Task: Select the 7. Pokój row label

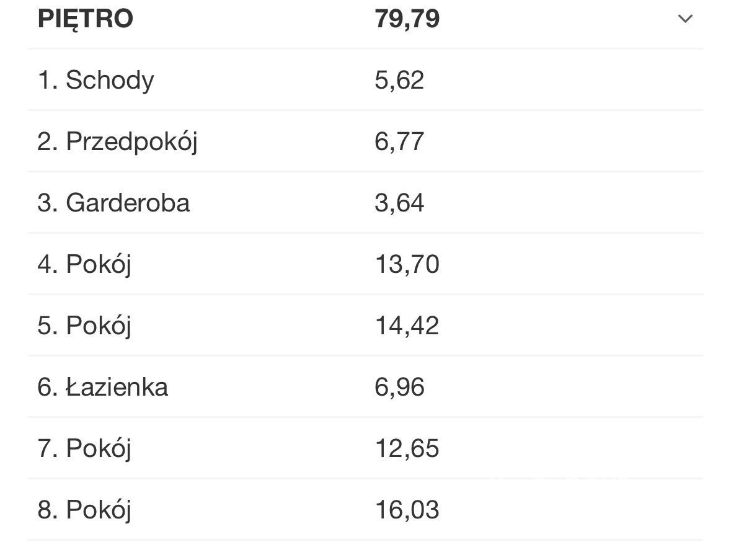Action: (84, 449)
